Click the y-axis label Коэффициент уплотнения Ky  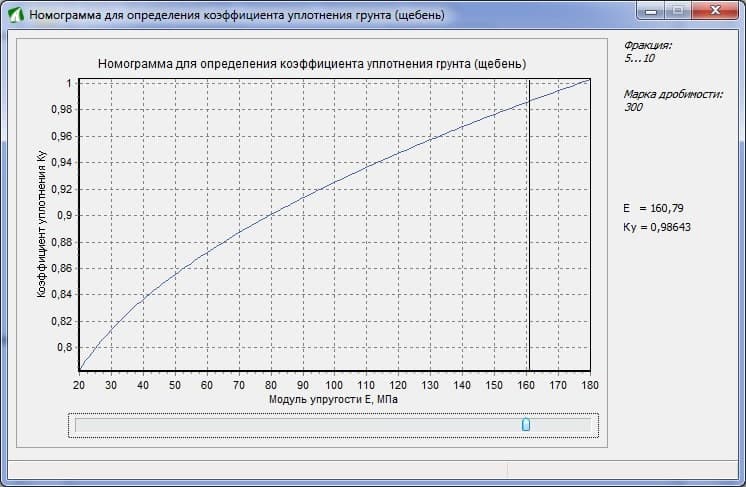(41, 224)
